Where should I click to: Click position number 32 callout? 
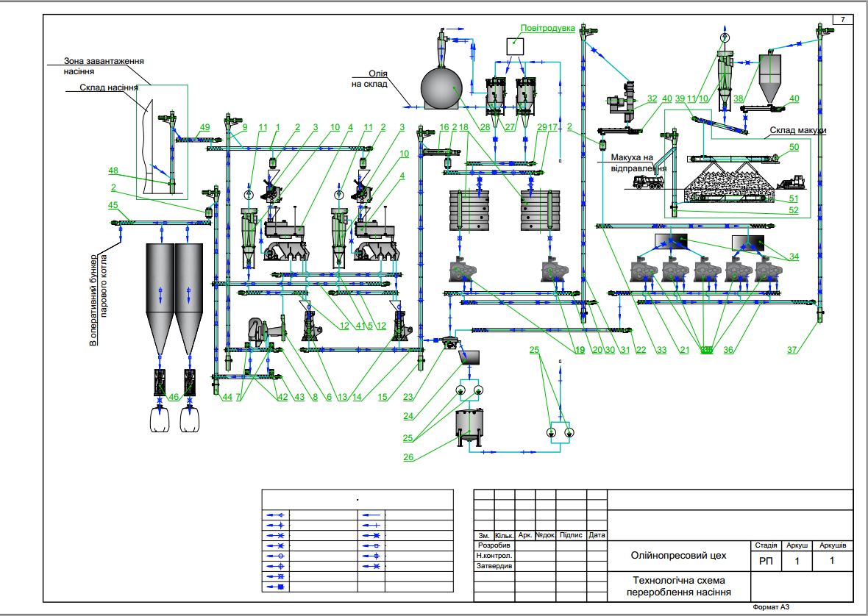(x=652, y=99)
